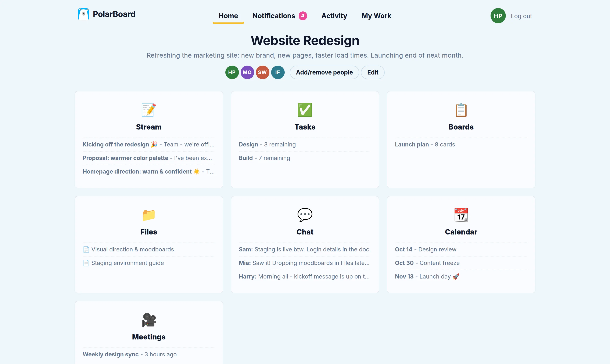610x364 pixels.
Task: Click the MO member avatar
Action: (x=247, y=72)
